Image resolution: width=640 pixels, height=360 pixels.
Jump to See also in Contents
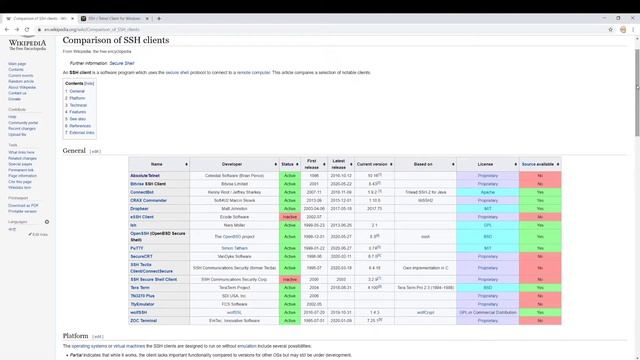(77, 119)
